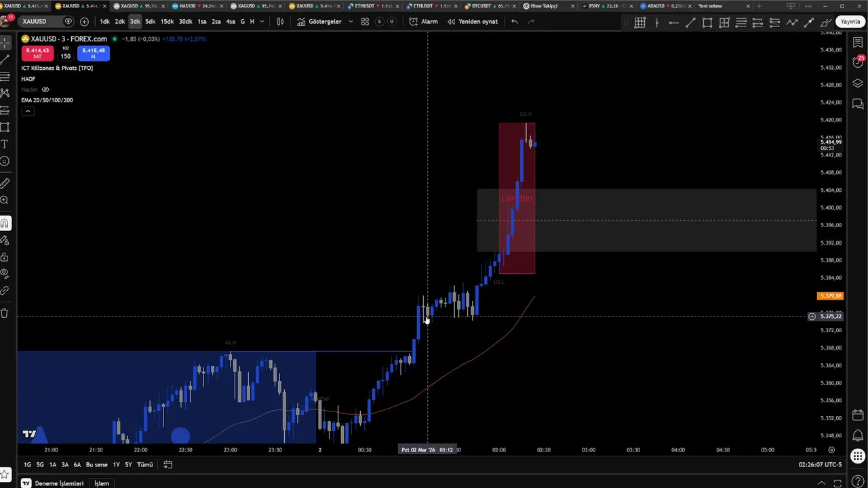Activate the zoom in tool
Image resolution: width=868 pixels, height=488 pixels.
pos(5,200)
